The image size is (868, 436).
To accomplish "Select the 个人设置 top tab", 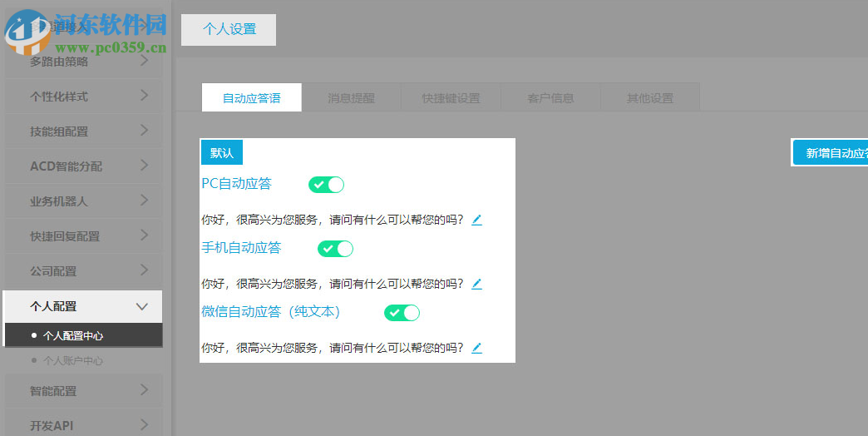I will pyautogui.click(x=229, y=29).
